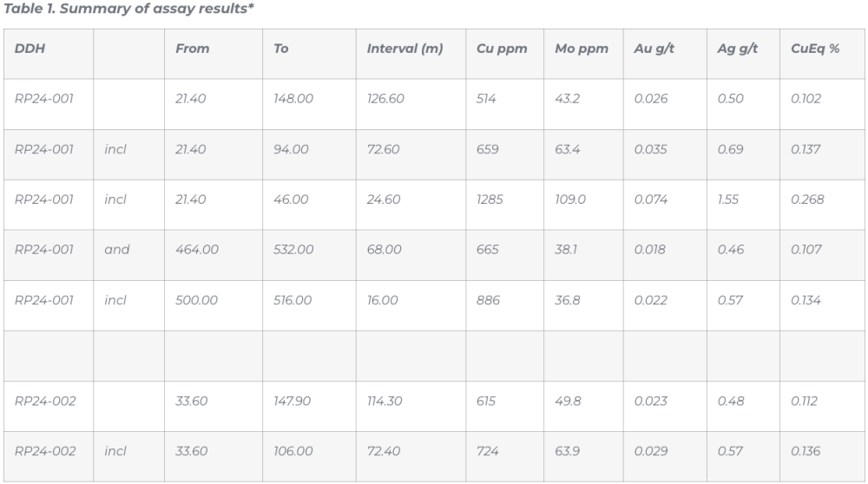
Task: Click the CuEq value 0.268
Action: point(807,199)
